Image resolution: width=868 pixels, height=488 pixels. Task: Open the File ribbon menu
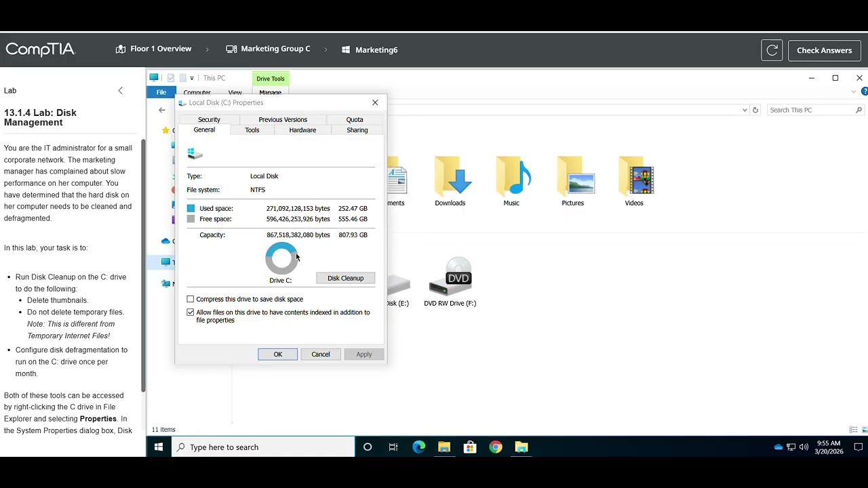(161, 92)
